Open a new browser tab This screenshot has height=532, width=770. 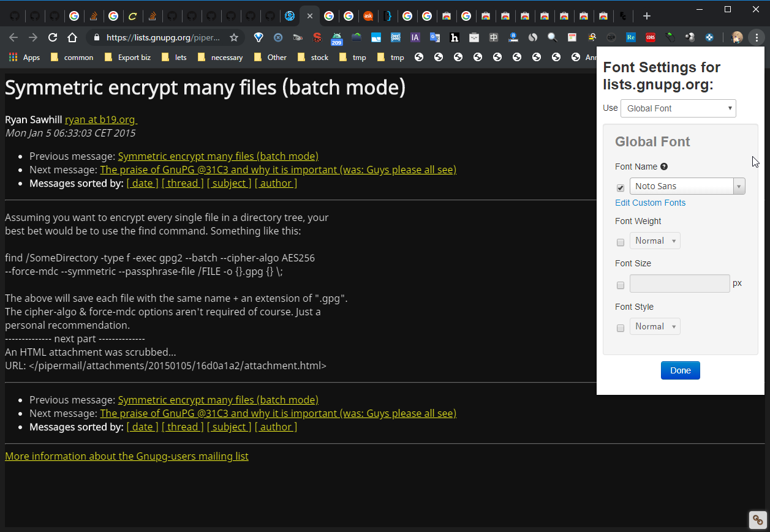coord(647,16)
